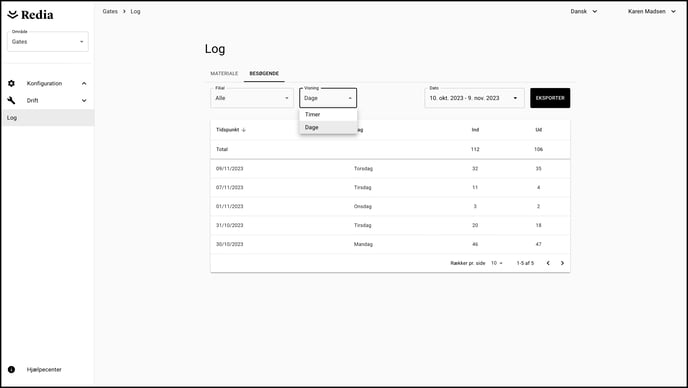Collapse the Konfiguration section chevron
Viewport: 688px width, 388px height.
[84, 83]
